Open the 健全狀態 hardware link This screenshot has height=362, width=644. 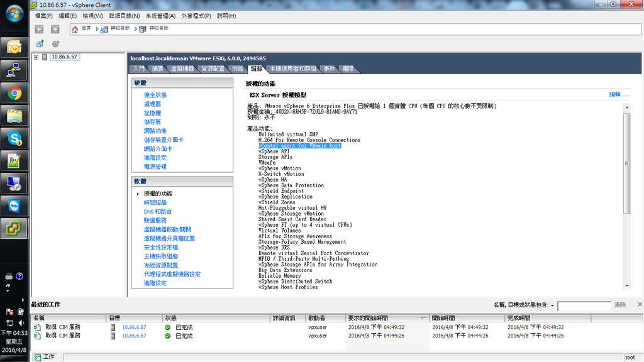click(x=155, y=96)
